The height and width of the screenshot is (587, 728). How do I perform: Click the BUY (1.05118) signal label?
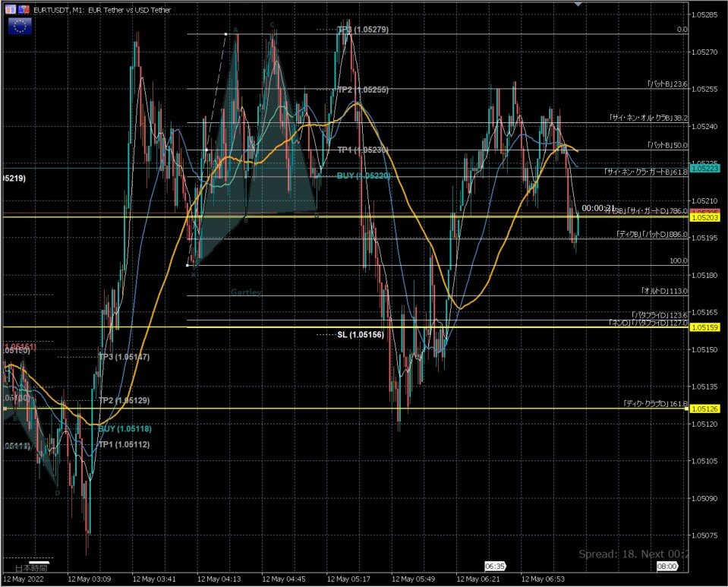124,428
